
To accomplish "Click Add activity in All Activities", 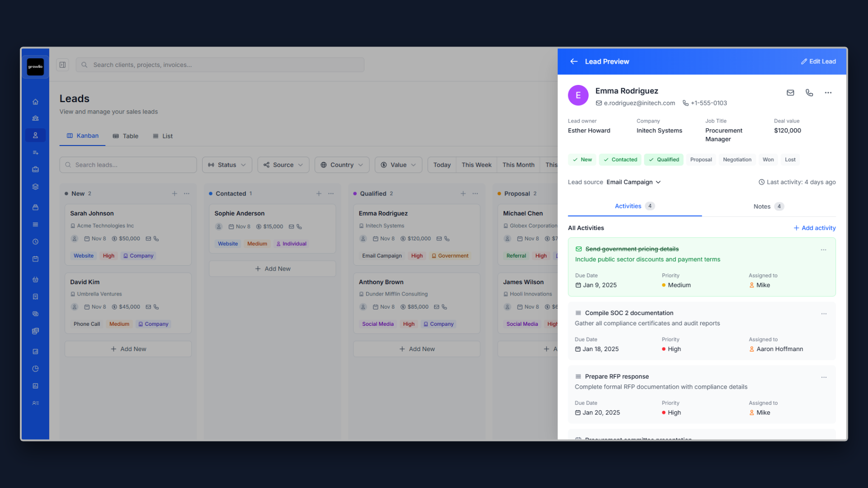I will (814, 228).
